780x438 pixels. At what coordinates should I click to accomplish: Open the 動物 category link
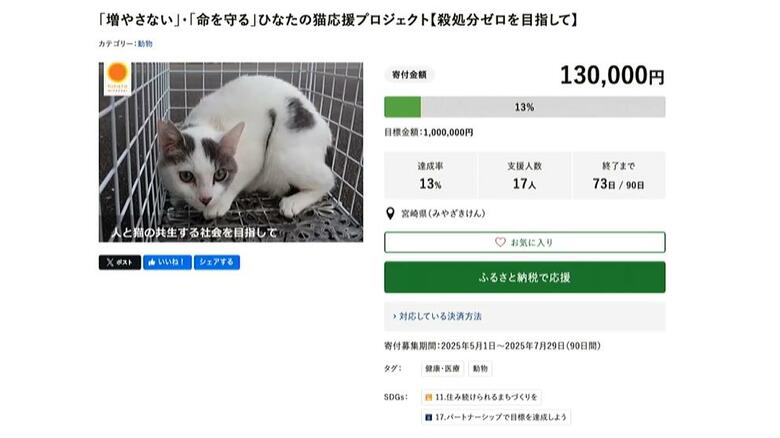[x=145, y=44]
